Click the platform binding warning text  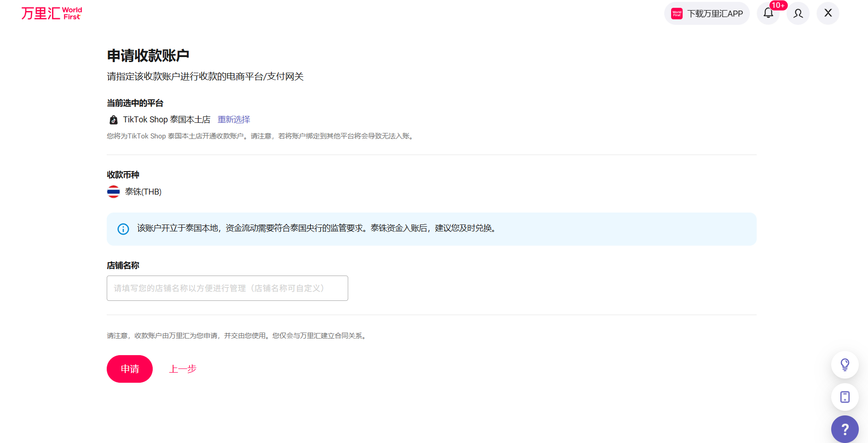tap(261, 136)
